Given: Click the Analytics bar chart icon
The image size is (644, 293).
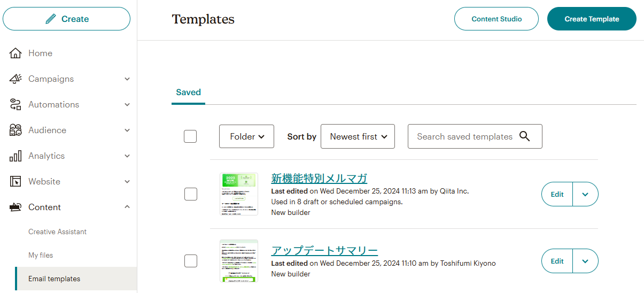Looking at the screenshot, I should pos(15,156).
